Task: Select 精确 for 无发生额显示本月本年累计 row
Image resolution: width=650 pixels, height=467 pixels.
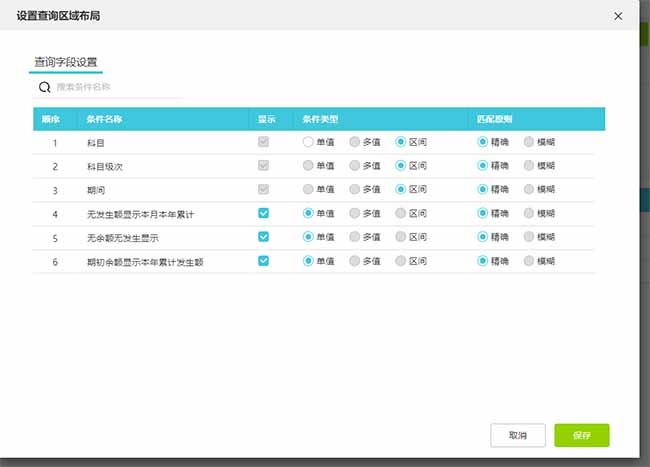Action: pos(482,213)
